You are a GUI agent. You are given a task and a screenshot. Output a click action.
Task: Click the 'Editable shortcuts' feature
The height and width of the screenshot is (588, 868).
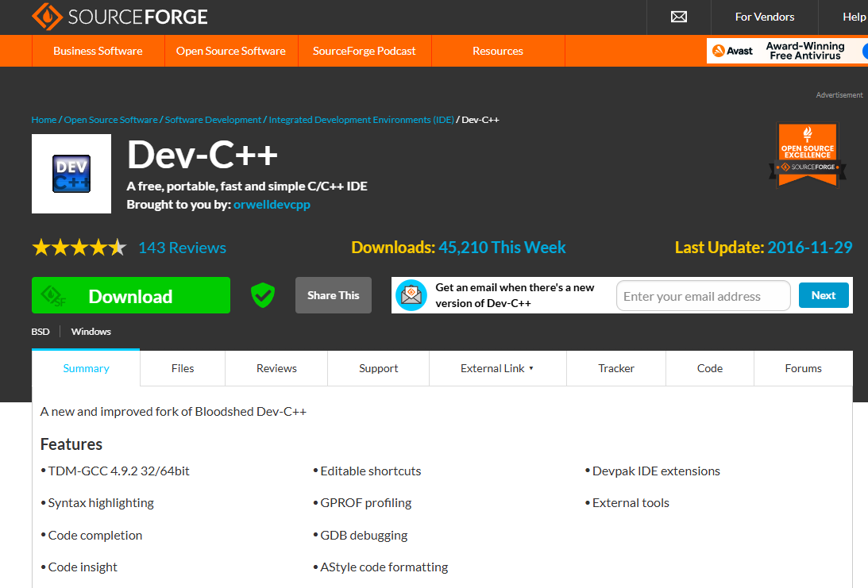coord(370,471)
